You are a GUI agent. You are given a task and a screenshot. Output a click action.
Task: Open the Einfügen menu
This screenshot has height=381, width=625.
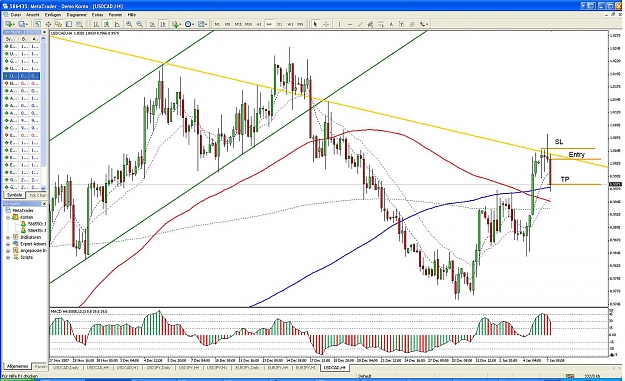[x=53, y=15]
